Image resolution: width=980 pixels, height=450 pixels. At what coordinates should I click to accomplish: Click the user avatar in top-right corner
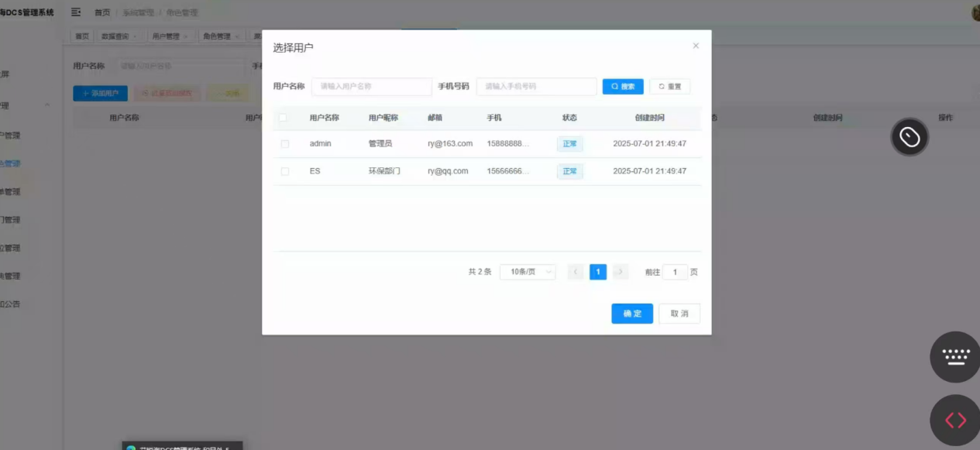(975, 12)
